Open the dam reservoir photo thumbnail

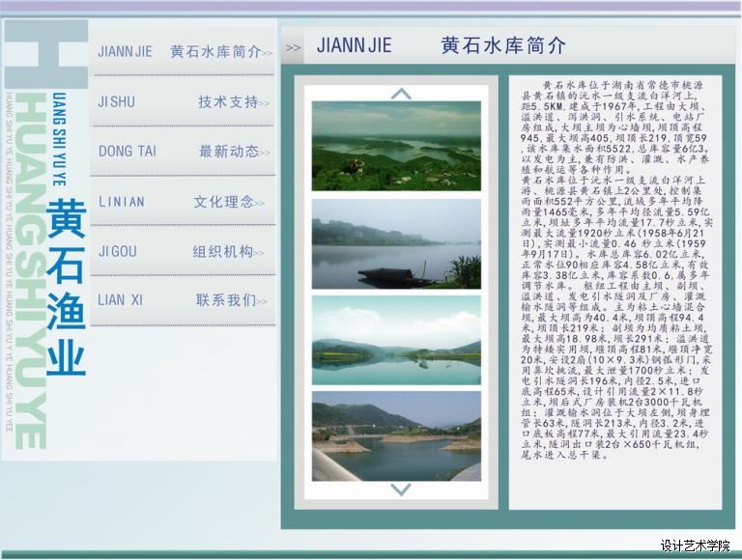[x=396, y=435]
